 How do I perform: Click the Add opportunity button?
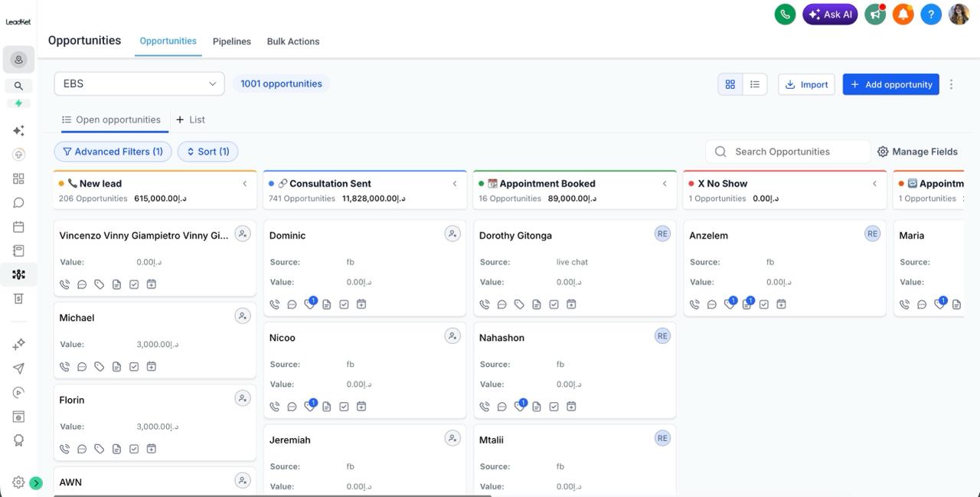click(891, 84)
